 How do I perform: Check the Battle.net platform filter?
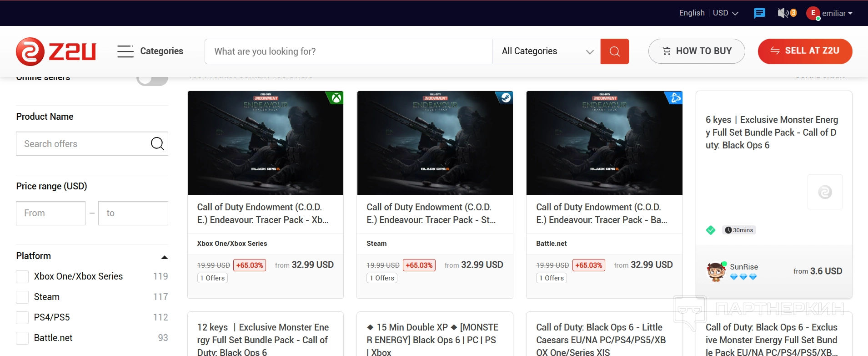[22, 338]
